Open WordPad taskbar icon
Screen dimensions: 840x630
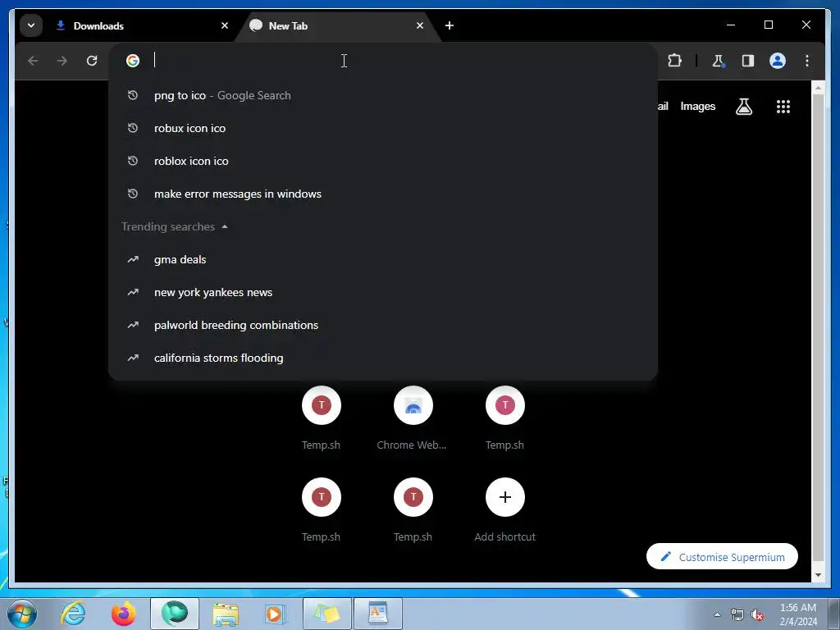(378, 614)
